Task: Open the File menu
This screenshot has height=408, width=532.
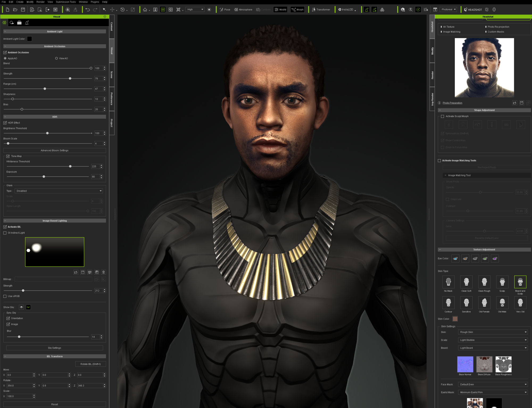Action: point(4,2)
